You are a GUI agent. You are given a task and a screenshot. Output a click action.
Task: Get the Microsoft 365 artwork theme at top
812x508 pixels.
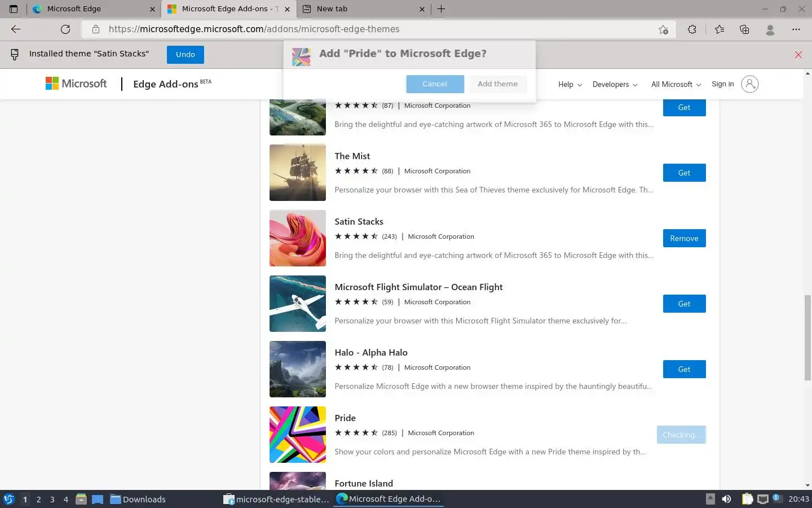pyautogui.click(x=684, y=107)
